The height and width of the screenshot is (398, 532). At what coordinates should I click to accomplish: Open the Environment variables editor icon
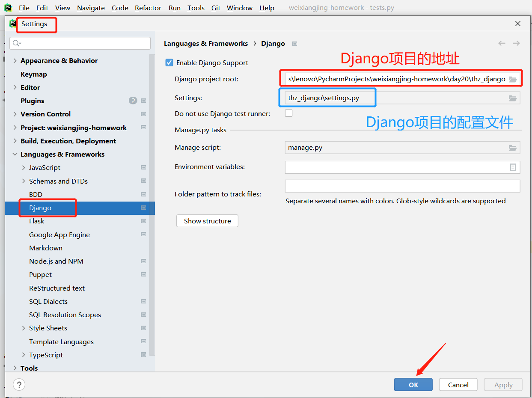tap(513, 167)
